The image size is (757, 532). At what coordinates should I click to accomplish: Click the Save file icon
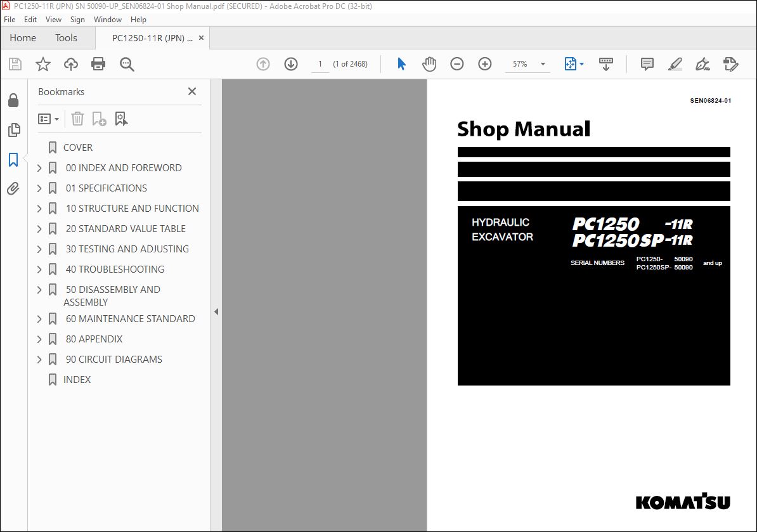15,64
